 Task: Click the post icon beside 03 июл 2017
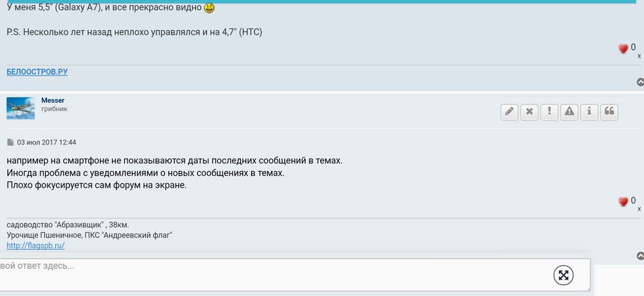tap(10, 143)
